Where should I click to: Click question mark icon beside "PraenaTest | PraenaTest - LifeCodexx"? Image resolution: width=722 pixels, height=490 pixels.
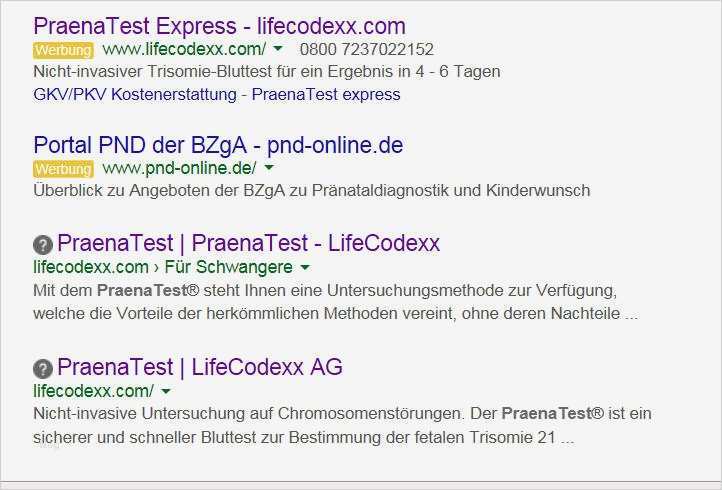[x=43, y=244]
